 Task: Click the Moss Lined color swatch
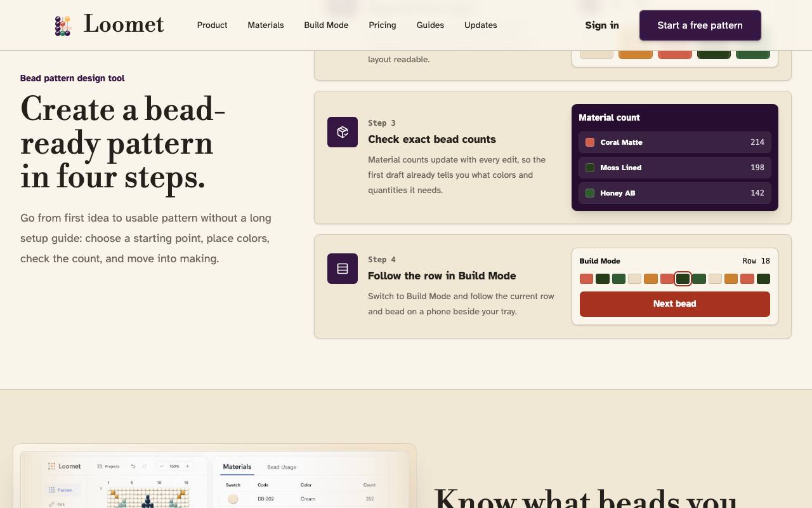pos(590,168)
